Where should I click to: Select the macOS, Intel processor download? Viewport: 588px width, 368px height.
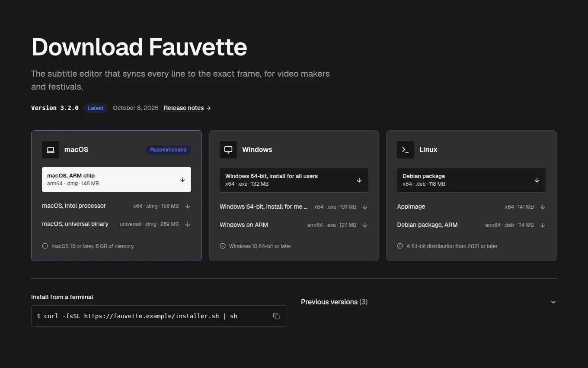pyautogui.click(x=116, y=206)
